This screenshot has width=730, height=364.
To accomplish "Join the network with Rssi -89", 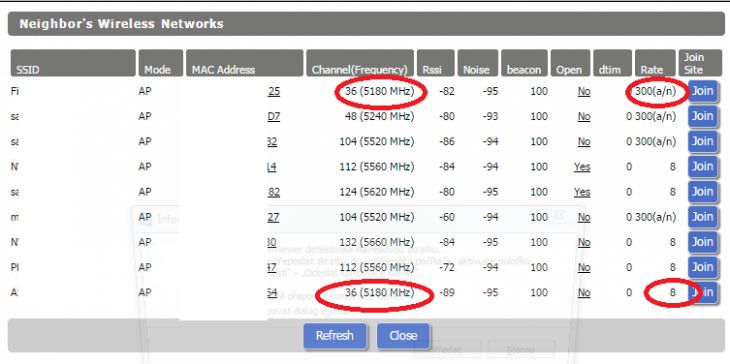I will click(702, 292).
